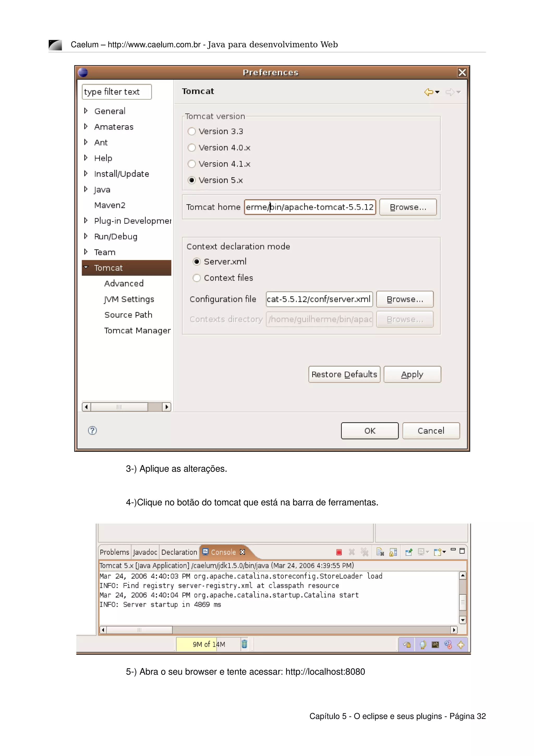Click the Tomcat home path field
Viewport: 534px width, 756px height.
(310, 207)
